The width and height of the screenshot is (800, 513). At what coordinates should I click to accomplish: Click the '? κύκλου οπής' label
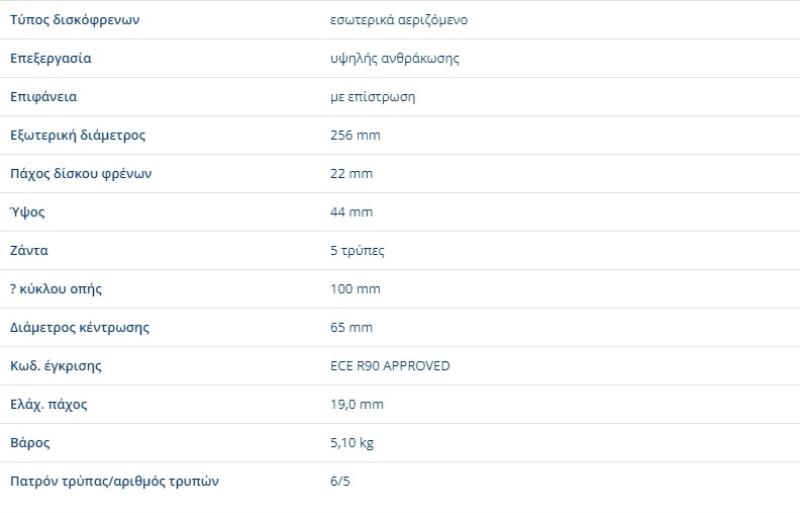click(x=56, y=289)
